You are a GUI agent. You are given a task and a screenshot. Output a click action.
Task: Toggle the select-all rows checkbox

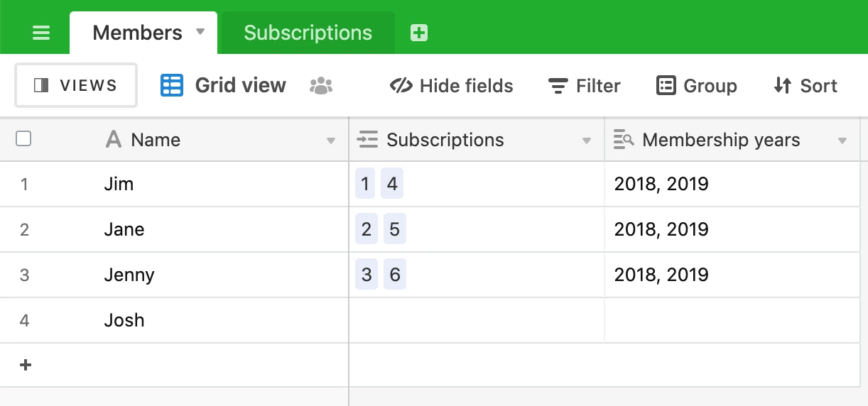(x=23, y=139)
